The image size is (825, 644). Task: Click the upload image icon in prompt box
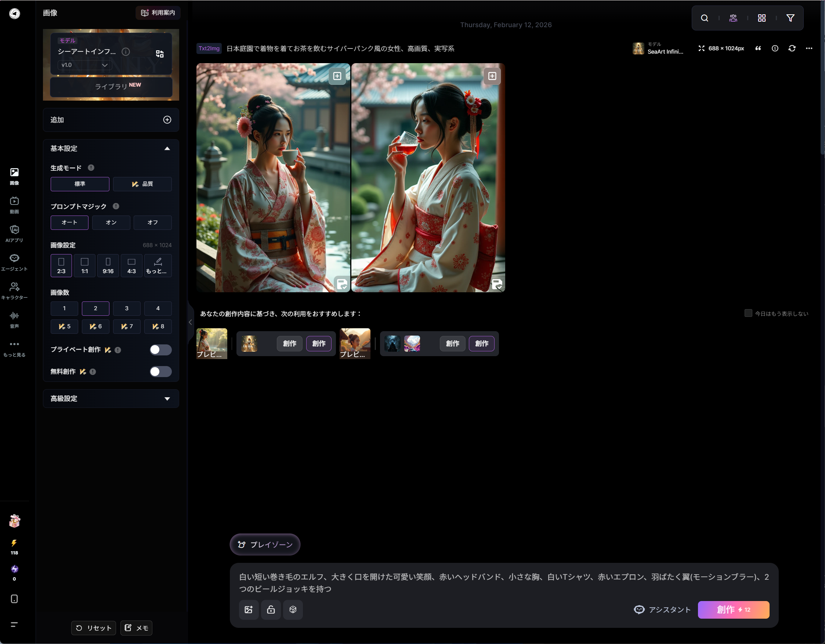tap(249, 609)
